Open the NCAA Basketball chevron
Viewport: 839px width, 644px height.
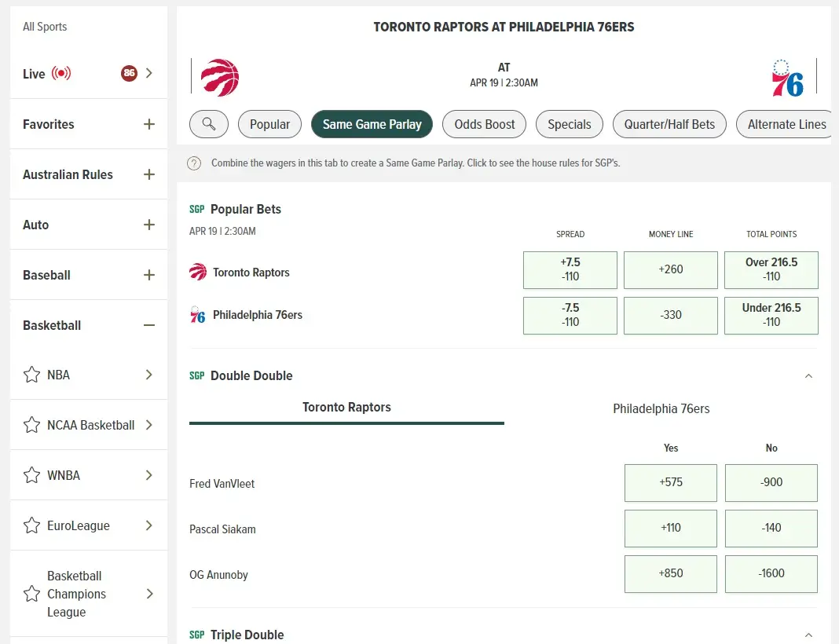pyautogui.click(x=149, y=425)
